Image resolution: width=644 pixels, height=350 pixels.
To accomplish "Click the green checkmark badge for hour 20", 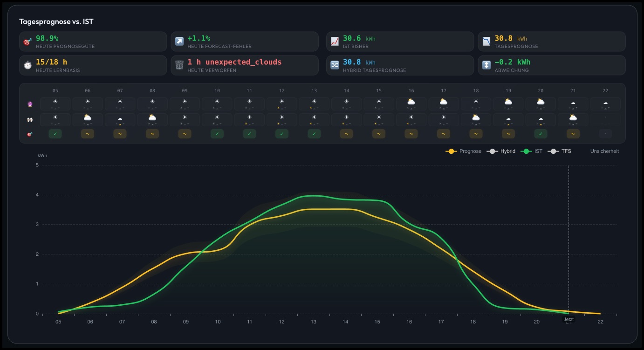I will [x=541, y=134].
